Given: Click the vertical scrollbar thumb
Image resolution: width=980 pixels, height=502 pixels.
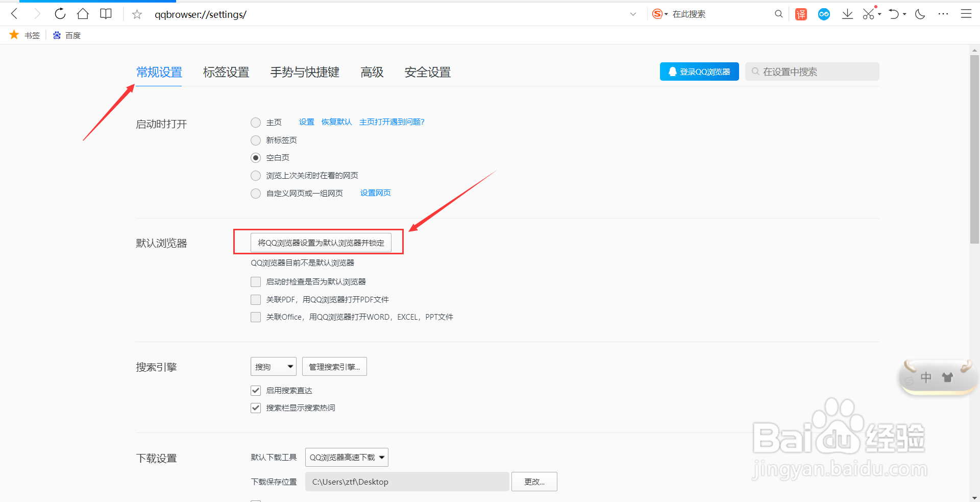Looking at the screenshot, I should click(974, 149).
